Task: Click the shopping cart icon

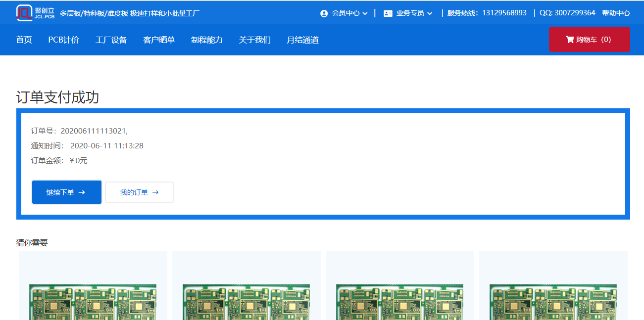Action: coord(569,40)
